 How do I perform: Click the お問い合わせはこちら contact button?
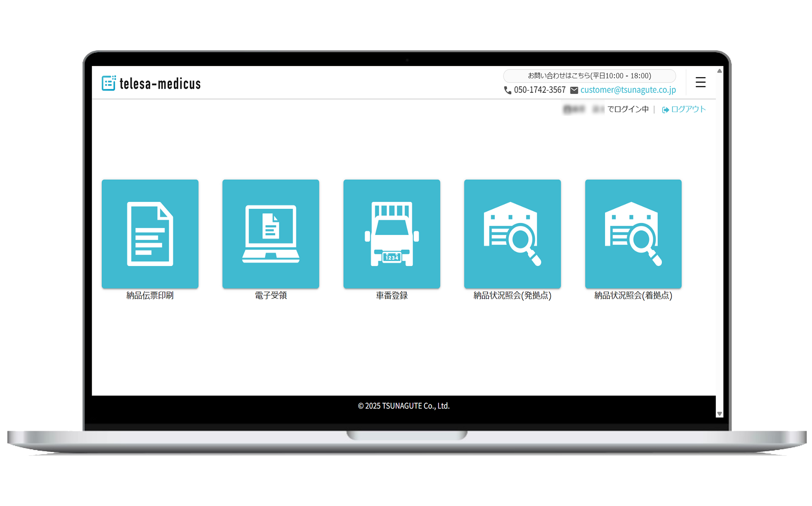point(589,76)
